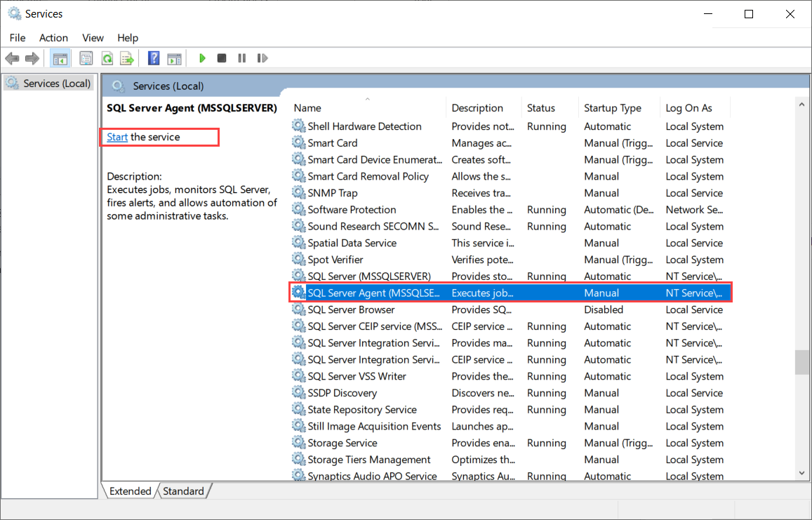Restart the service with the restart icon

point(262,58)
